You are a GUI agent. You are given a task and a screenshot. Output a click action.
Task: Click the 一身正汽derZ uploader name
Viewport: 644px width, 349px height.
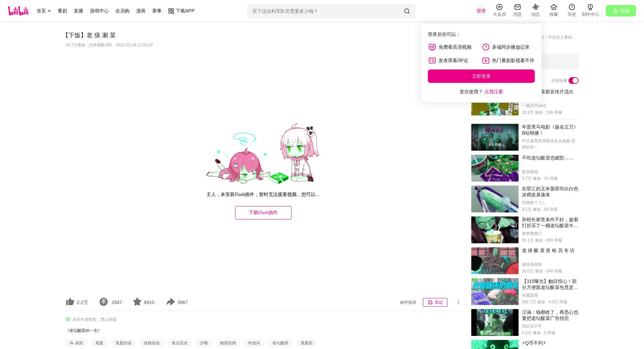534,106
